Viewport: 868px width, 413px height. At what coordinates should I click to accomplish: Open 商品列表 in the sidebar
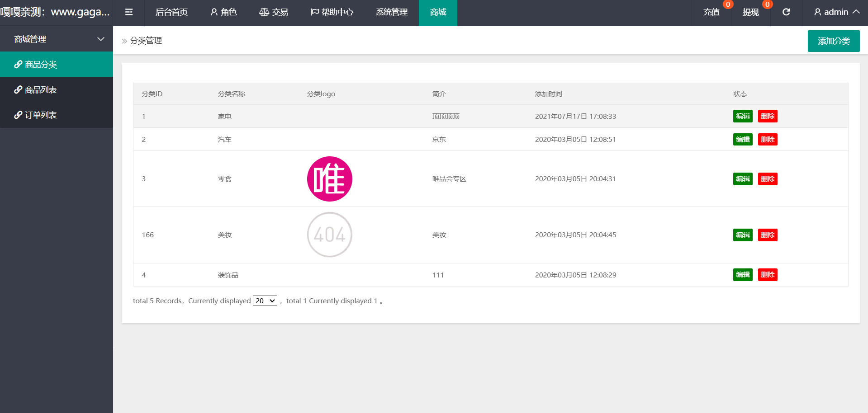(41, 90)
